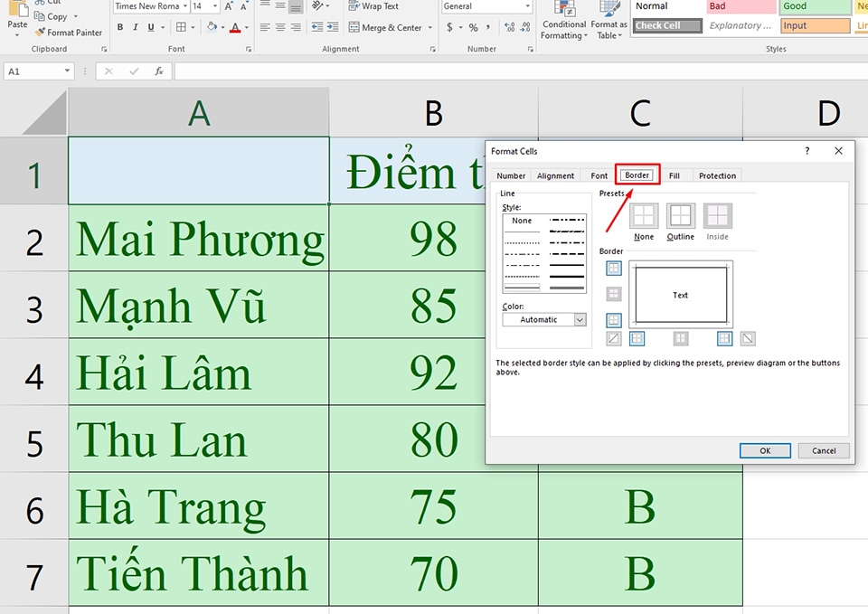Click the Accounting dollar format icon
Viewport: 868px width, 614px height.
[449, 27]
